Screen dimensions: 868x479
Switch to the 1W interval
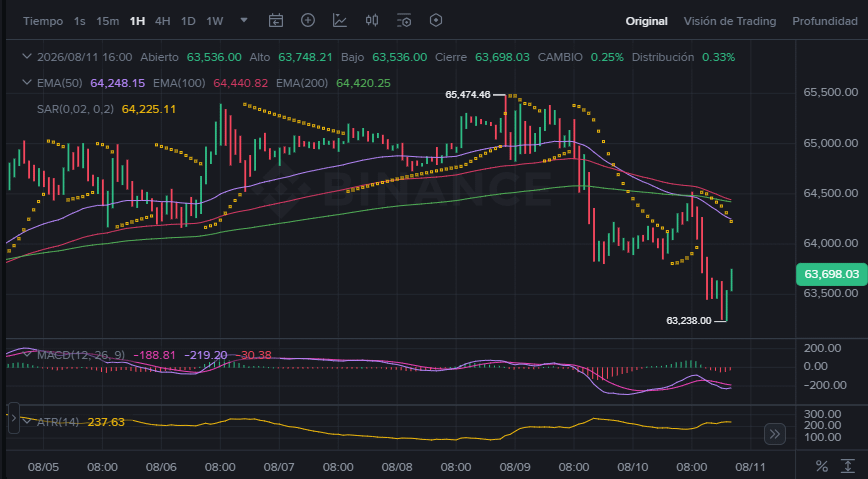[215, 21]
